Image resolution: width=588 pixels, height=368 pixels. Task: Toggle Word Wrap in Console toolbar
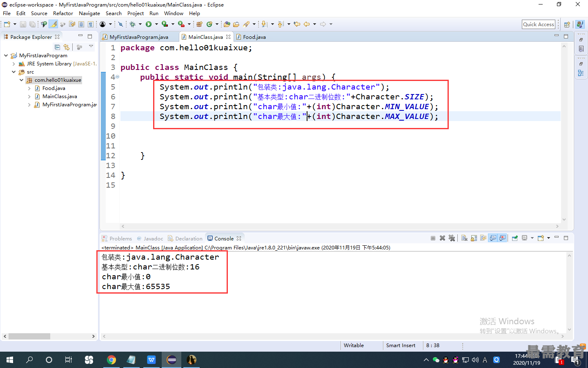(483, 238)
